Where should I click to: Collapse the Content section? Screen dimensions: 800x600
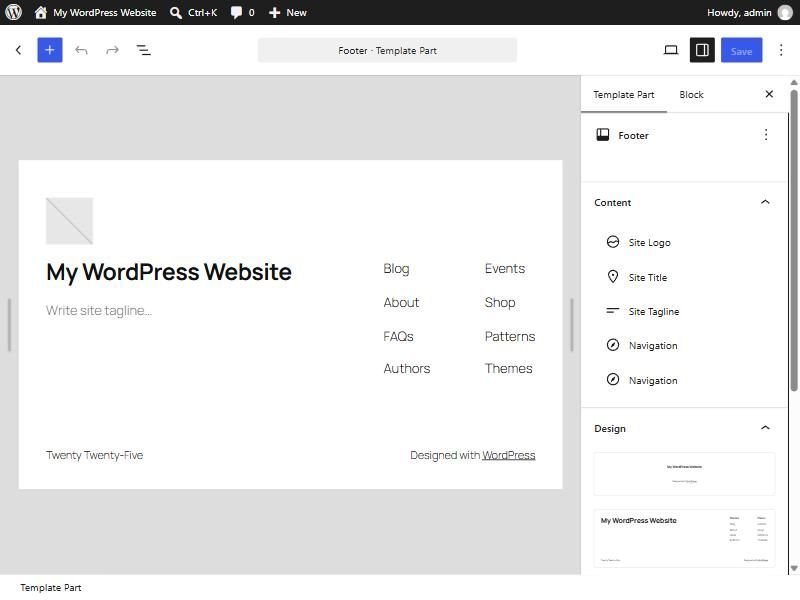pyautogui.click(x=684, y=203)
